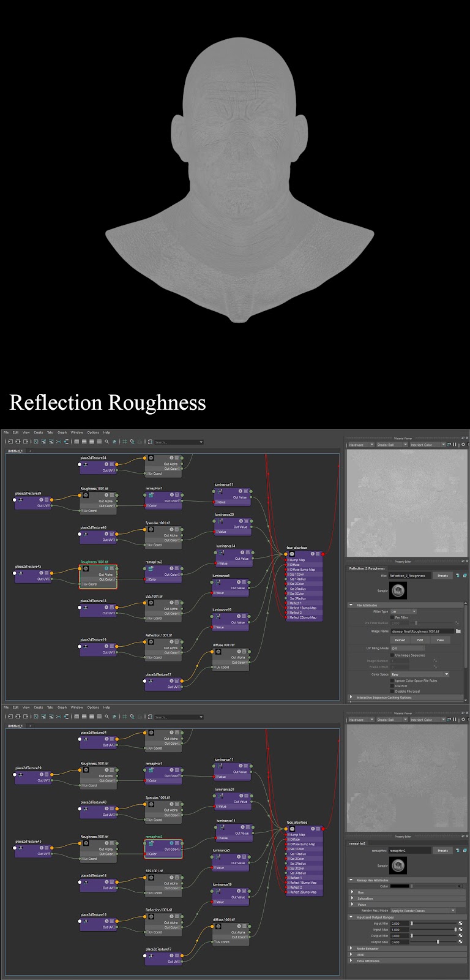This screenshot has height=980, width=470.
Task: Click the View button under Image Name
Action: coord(440,640)
